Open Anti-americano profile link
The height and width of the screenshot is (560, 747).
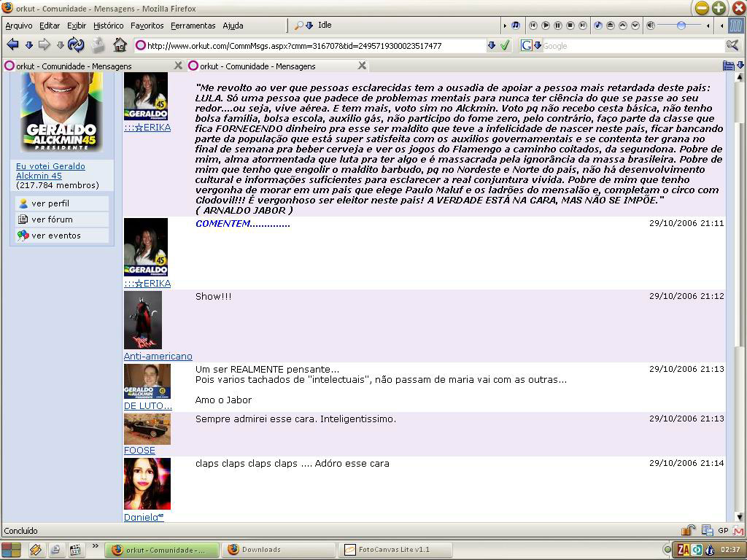[158, 356]
